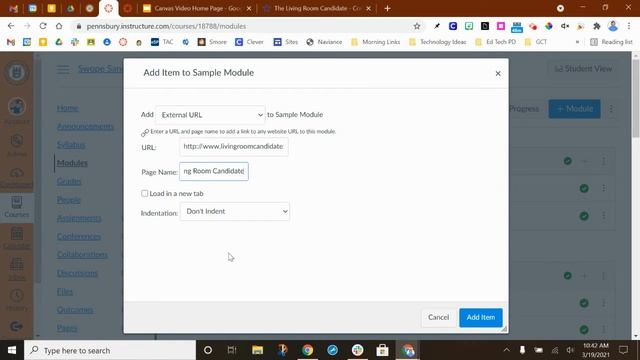Viewport: 640px width, 360px height.
Task: Expand the Morning Links bookmark folder
Action: pos(376,42)
